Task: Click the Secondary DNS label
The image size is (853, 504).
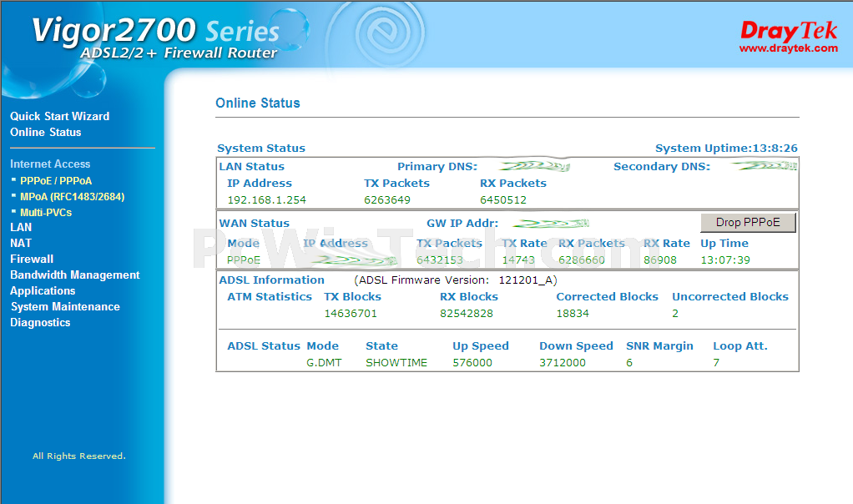Action: (x=662, y=166)
